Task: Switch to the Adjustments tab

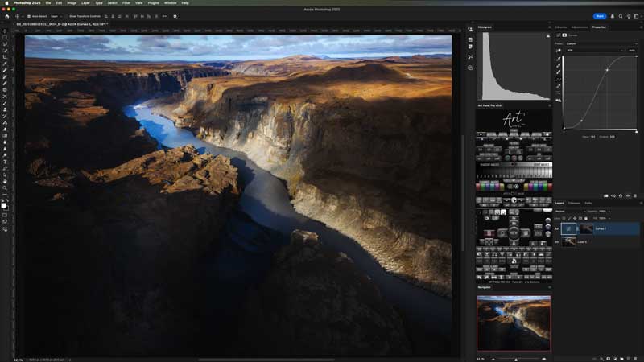Action: pyautogui.click(x=578, y=27)
